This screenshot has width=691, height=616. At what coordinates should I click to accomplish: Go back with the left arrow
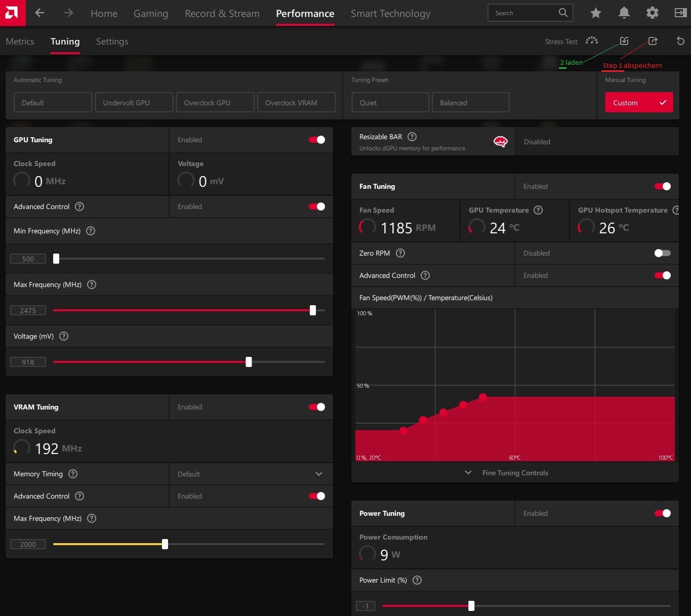(x=39, y=13)
